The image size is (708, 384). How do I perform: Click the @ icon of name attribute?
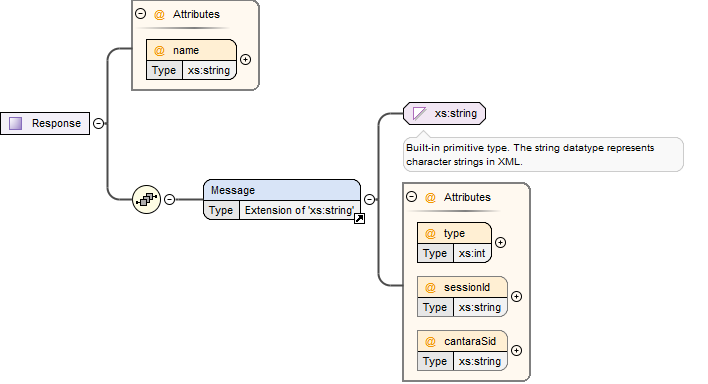point(159,51)
